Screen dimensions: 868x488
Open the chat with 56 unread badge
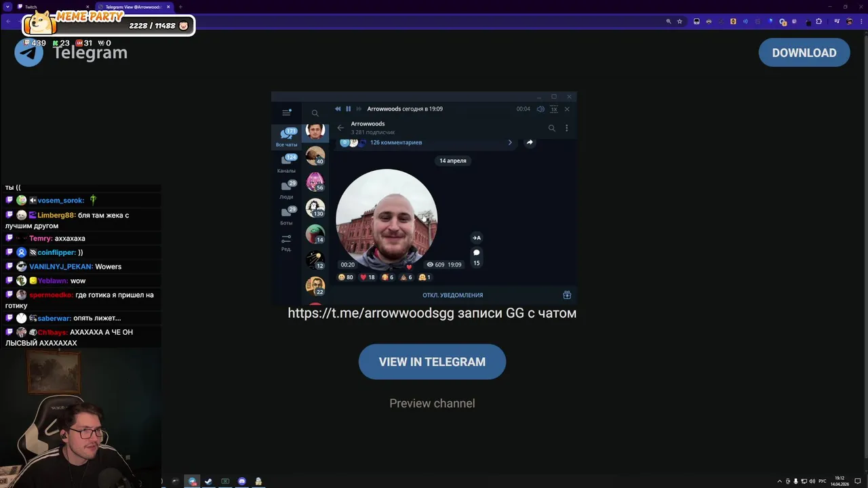coord(315,182)
